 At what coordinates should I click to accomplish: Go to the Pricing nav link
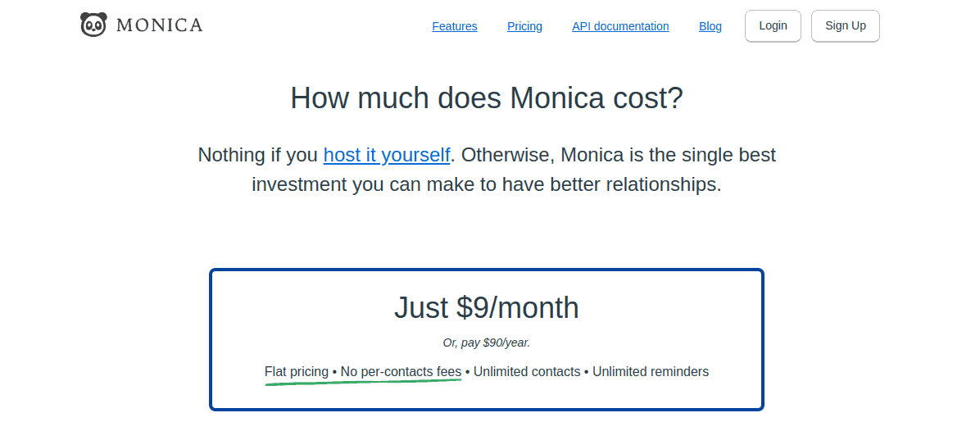(524, 26)
